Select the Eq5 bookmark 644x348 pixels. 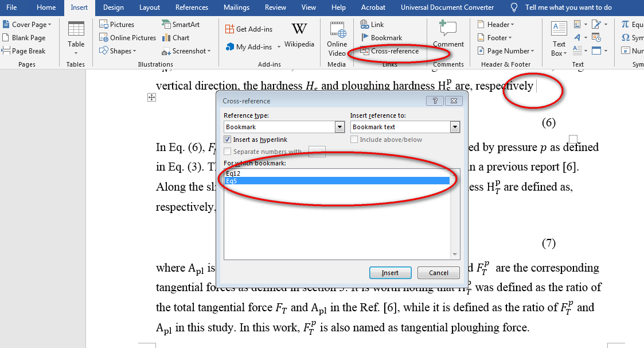[337, 181]
